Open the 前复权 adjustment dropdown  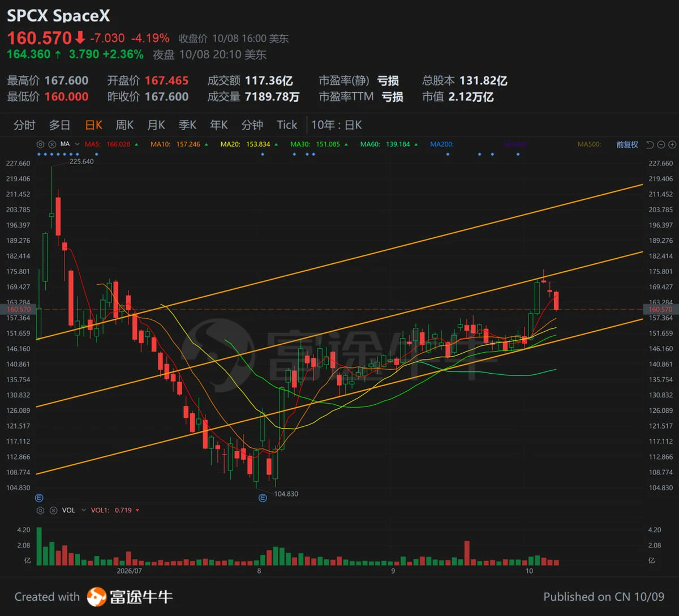pos(627,144)
